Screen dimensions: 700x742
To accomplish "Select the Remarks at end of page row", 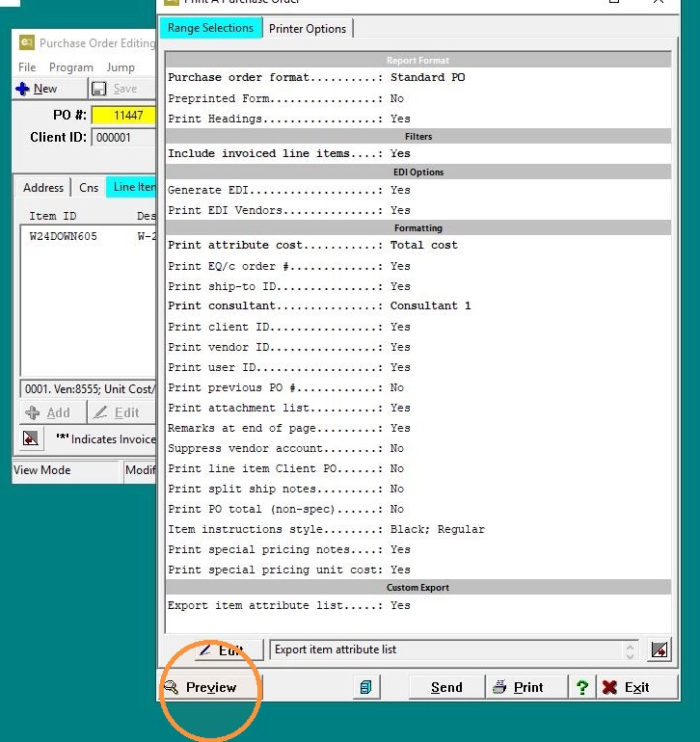I will pos(417,428).
